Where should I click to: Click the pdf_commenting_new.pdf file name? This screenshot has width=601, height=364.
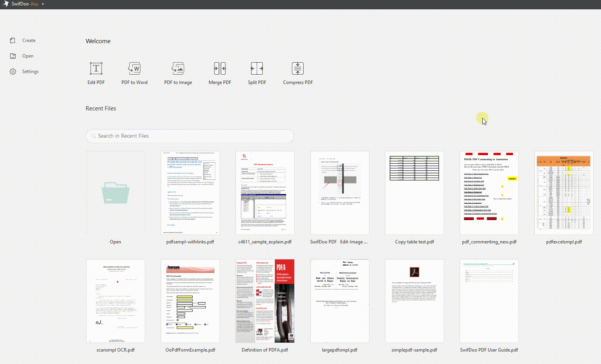click(489, 242)
